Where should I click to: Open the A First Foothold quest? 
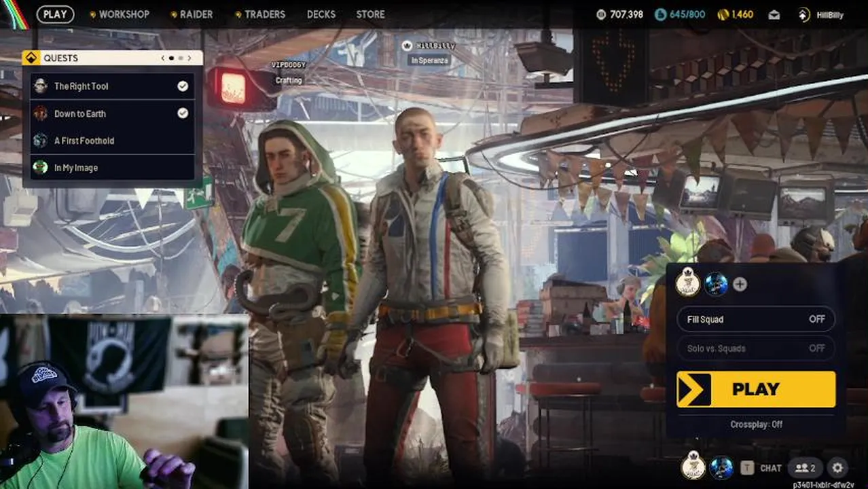tap(113, 141)
